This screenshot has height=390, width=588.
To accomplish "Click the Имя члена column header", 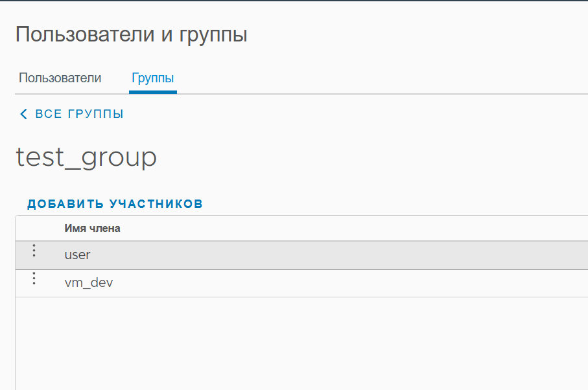I will (x=92, y=228).
